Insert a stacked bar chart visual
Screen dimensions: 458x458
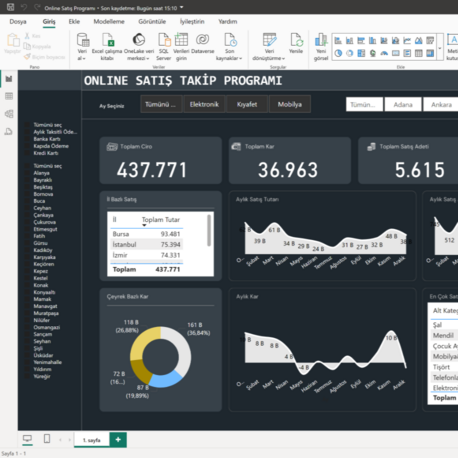click(x=338, y=41)
